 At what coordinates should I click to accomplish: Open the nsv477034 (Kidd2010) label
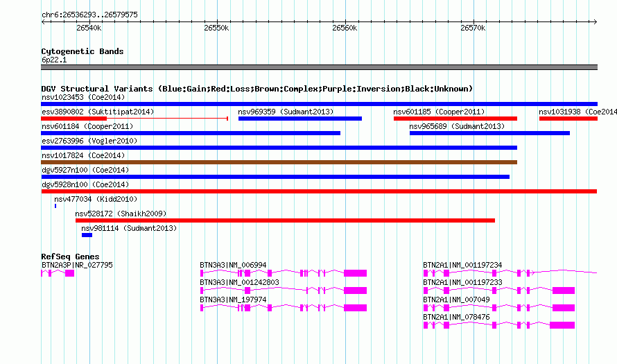[x=96, y=199]
